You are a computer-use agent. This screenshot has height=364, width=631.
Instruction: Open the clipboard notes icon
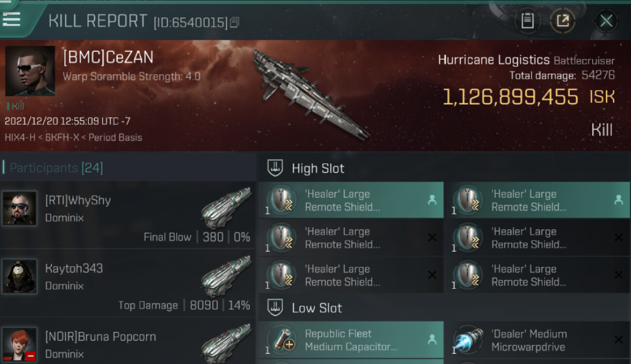[527, 21]
